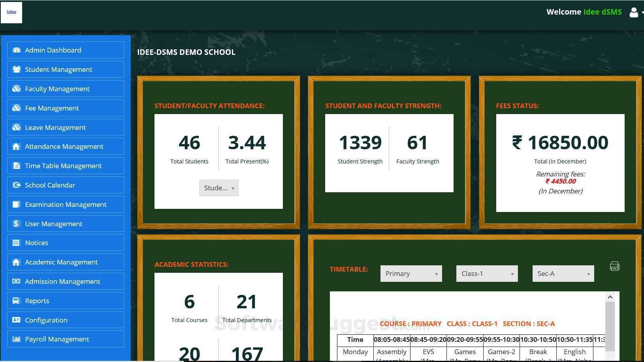This screenshot has height=362, width=644.
Task: Click the Examination Management book icon
Action: pos(17,204)
